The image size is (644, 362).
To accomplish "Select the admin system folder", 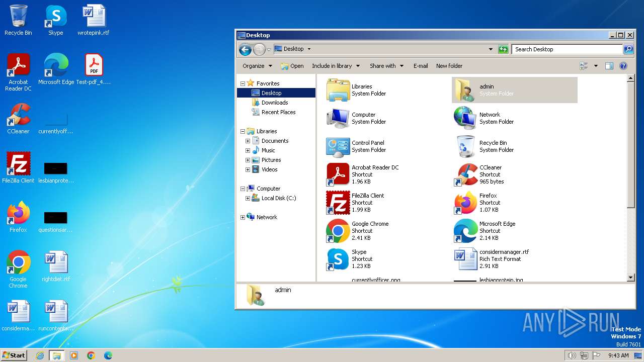I will pyautogui.click(x=515, y=90).
